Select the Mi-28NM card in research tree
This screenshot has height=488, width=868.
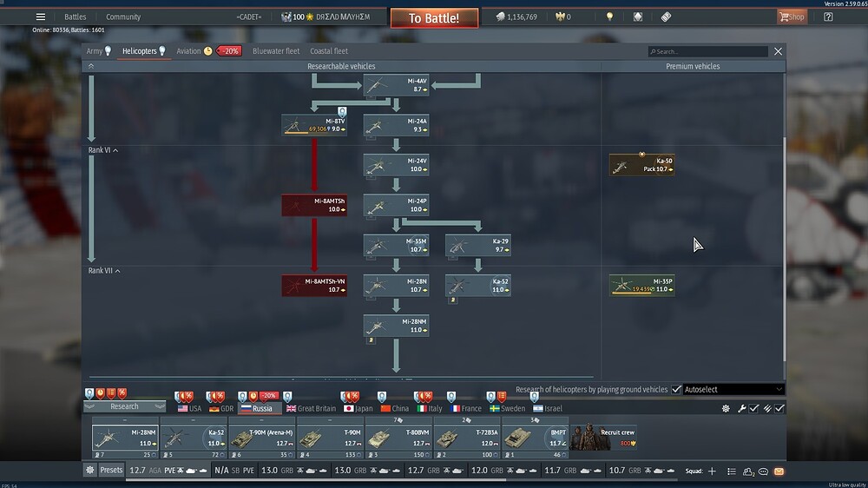click(x=396, y=326)
